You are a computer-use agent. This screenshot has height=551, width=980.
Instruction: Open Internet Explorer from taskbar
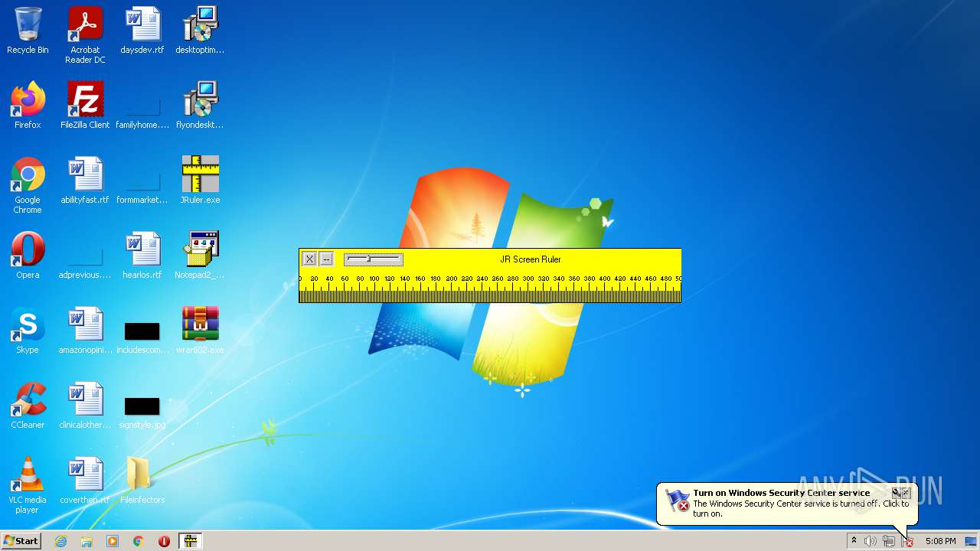pos(60,541)
